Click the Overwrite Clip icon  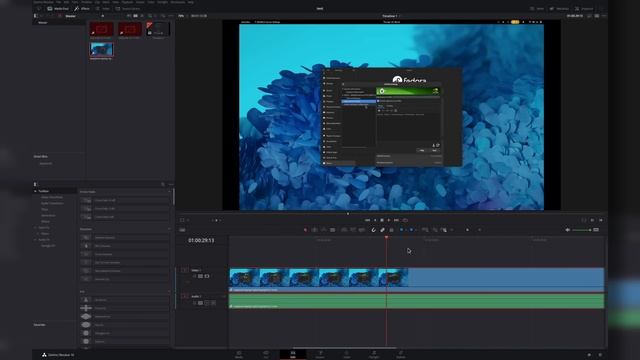point(353,230)
